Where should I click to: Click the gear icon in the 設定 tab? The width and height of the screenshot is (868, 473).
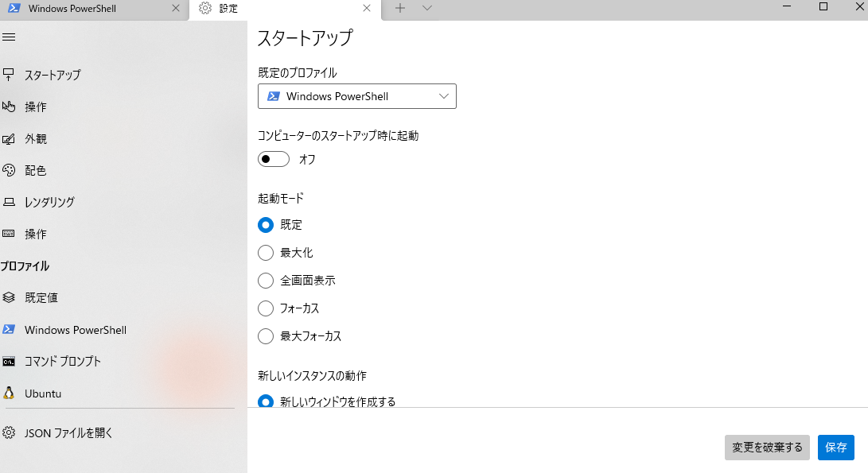click(205, 8)
